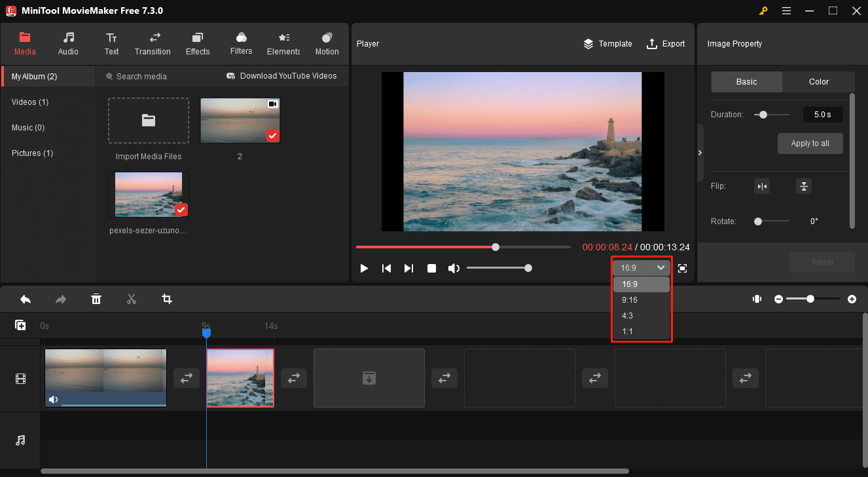Select the 9:16 aspect ratio option
The image size is (868, 477).
pos(630,299)
